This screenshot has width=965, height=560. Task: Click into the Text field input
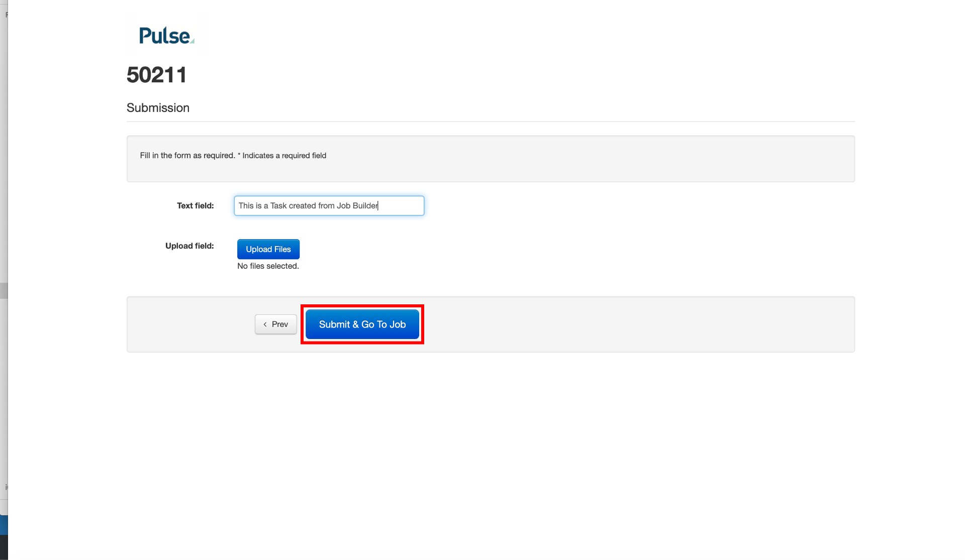(x=329, y=206)
